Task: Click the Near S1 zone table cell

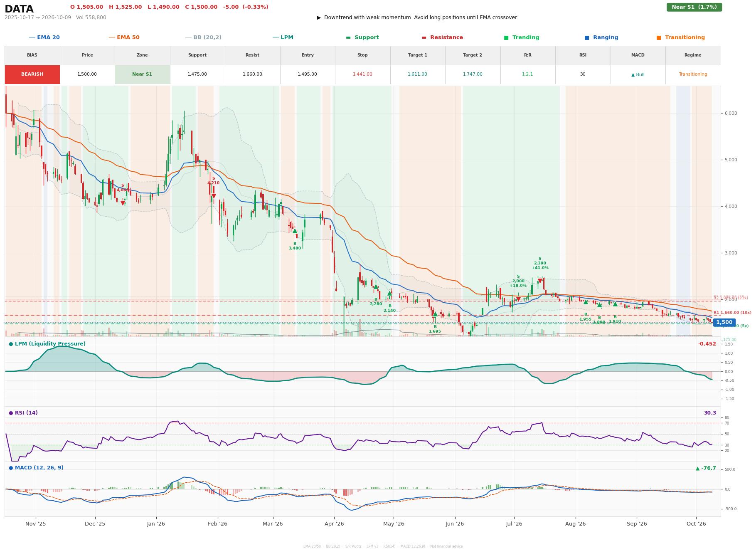Action: click(142, 74)
